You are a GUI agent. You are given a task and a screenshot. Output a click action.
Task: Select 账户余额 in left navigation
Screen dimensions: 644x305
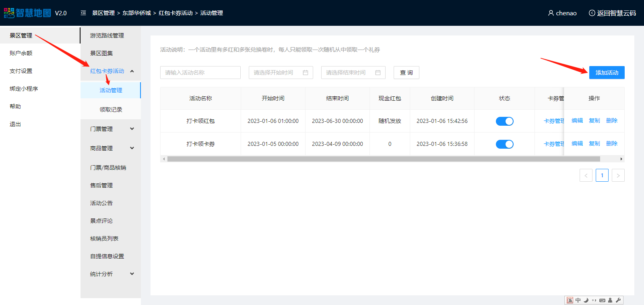[x=21, y=53]
